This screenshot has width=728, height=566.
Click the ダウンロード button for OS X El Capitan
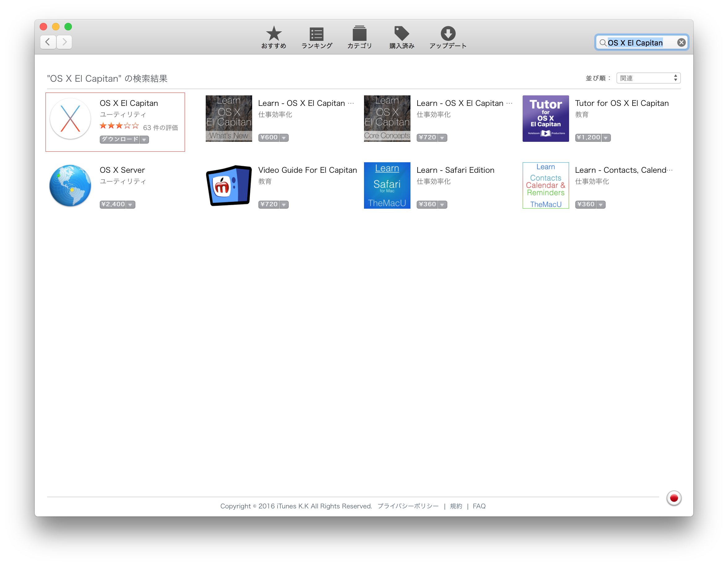[120, 139]
